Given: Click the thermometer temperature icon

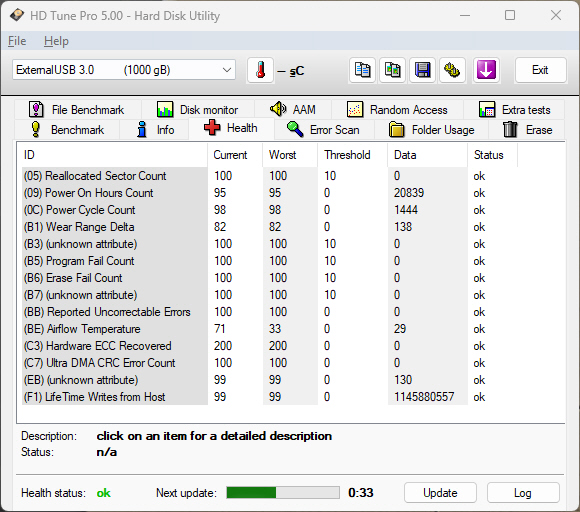Looking at the screenshot, I should (x=260, y=70).
